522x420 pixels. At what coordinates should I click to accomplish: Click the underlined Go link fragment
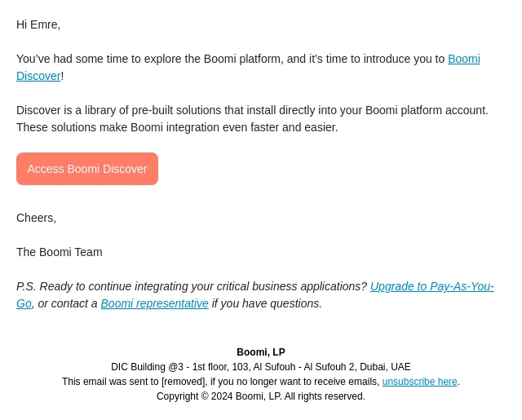click(24, 304)
